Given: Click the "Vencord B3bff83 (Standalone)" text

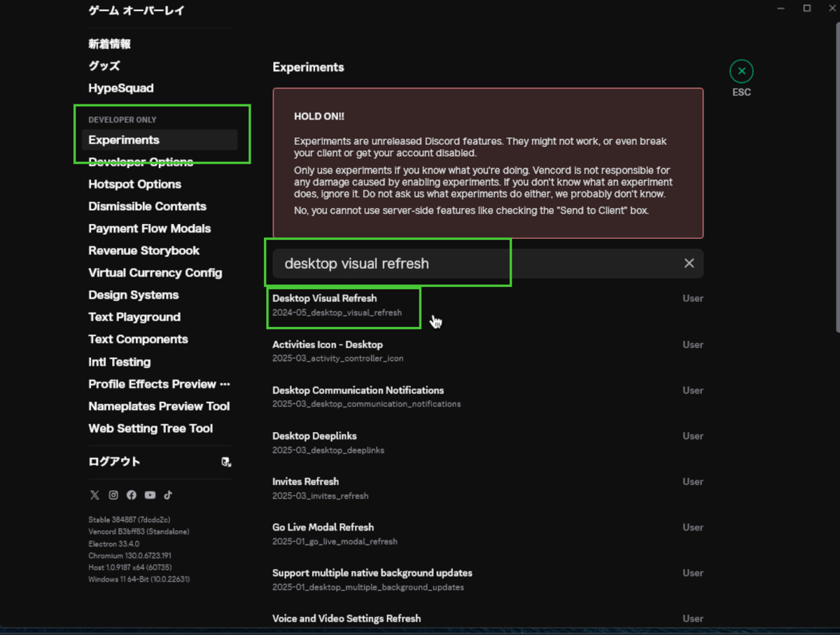Looking at the screenshot, I should click(139, 531).
